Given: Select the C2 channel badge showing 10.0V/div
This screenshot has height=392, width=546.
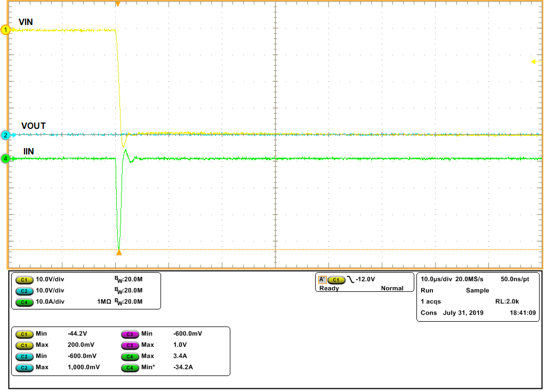Looking at the screenshot, I should point(23,290).
